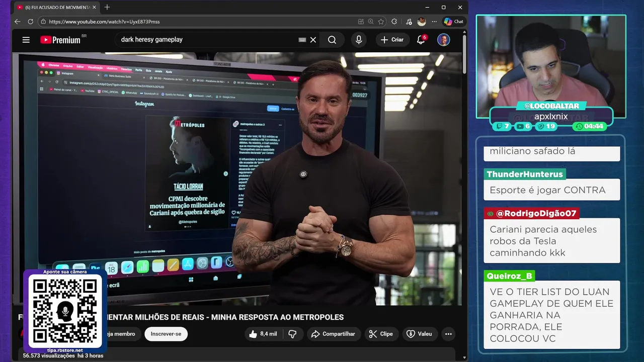
Task: Like the video with 8,4 mil
Action: click(x=264, y=334)
